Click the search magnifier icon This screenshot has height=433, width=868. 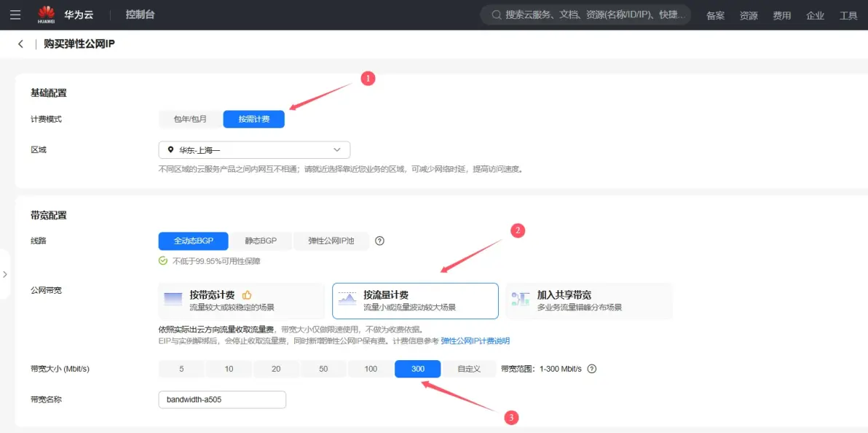tap(497, 15)
